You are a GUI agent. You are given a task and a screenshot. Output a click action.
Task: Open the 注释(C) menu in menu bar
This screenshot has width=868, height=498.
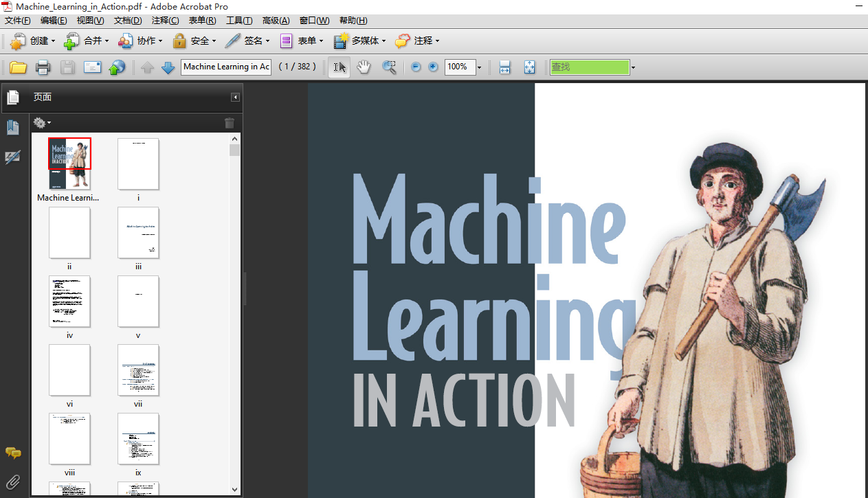pos(165,21)
